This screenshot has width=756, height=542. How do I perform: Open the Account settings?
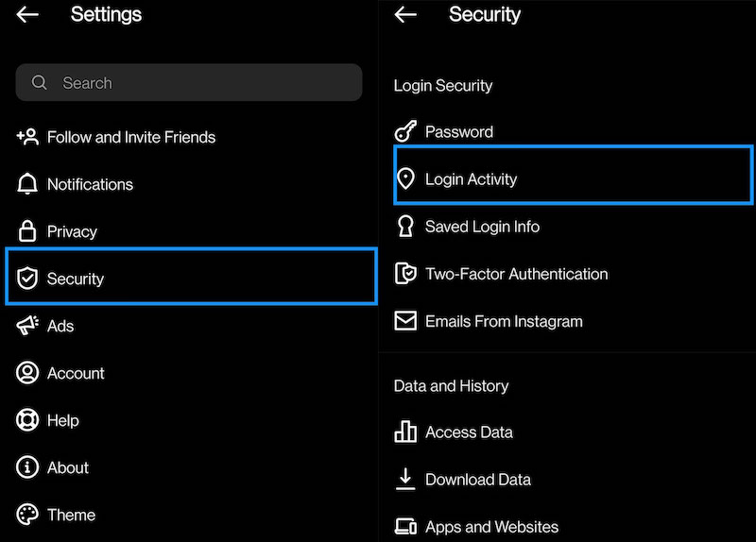(x=76, y=373)
